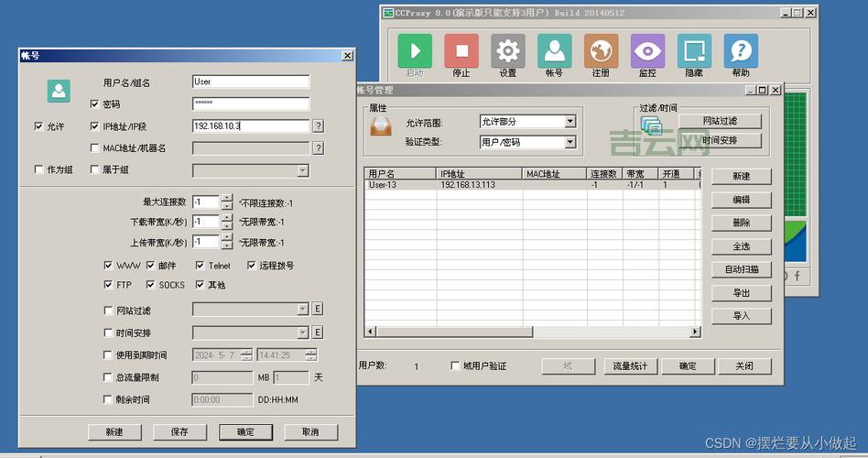Open the Monitor (监控) eye icon
The image size is (868, 458).
[x=647, y=51]
